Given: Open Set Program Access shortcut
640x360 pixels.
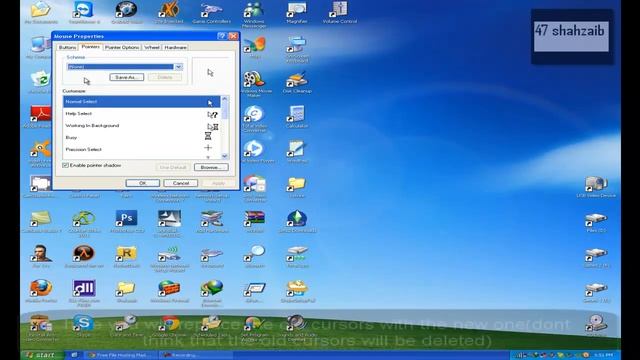Looking at the screenshot, I should (x=254, y=328).
